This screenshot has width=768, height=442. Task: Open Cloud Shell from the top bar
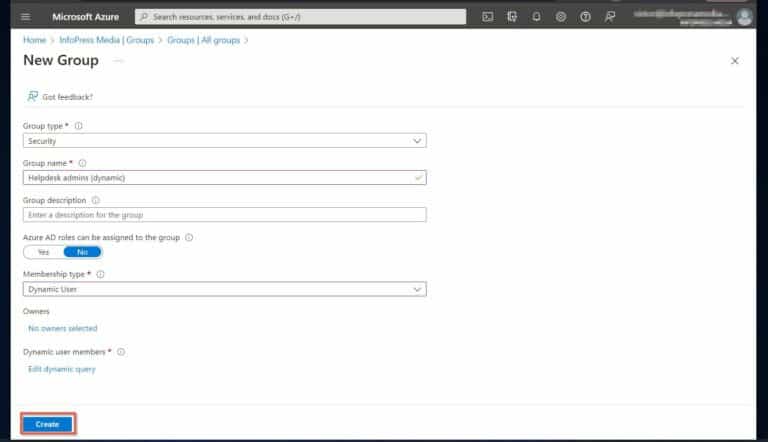[x=487, y=17]
